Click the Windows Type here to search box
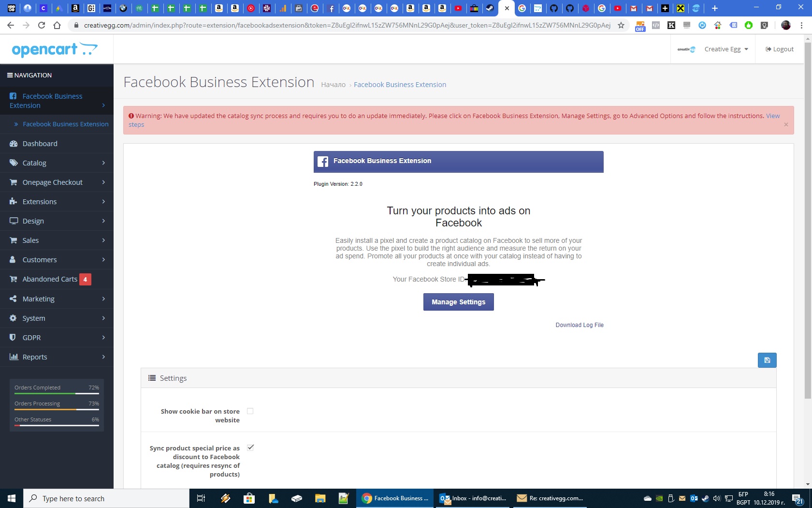The image size is (812, 508). tap(106, 498)
